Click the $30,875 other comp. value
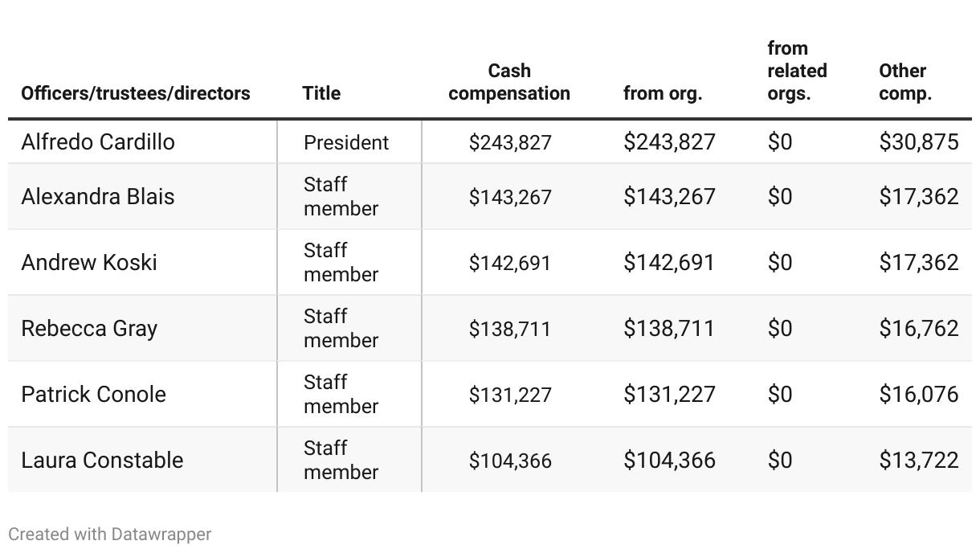Screen dimensions: 980x553 pos(919,142)
